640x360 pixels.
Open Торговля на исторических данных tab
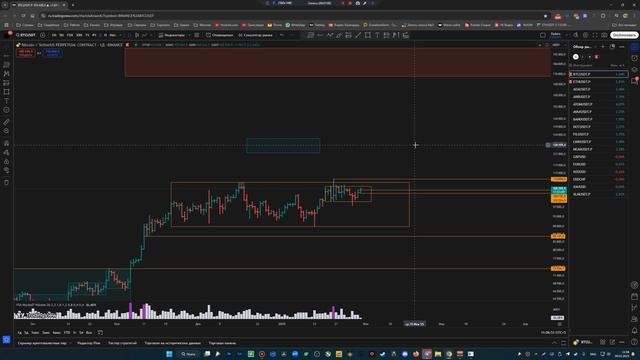pos(173,343)
